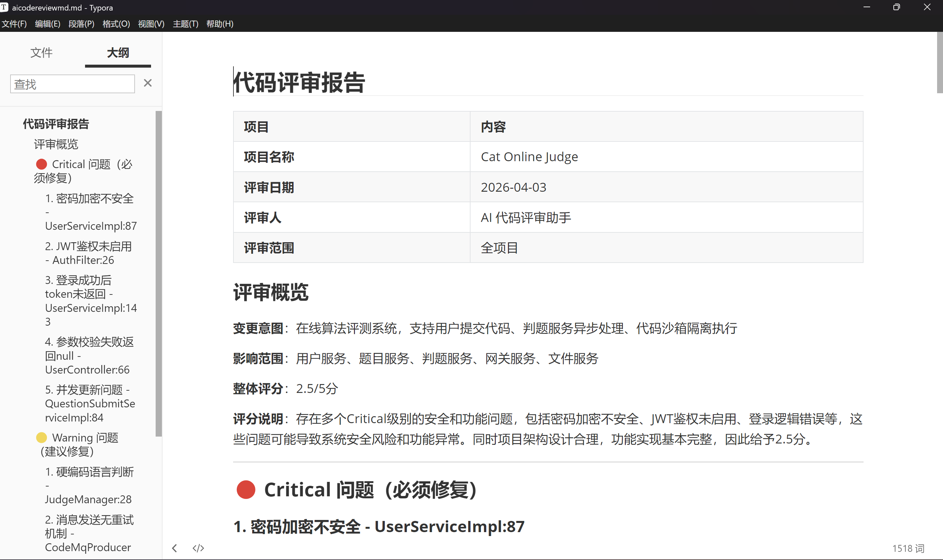Restore down the Typora window
Viewport: 943px width, 560px height.
coord(897,7)
